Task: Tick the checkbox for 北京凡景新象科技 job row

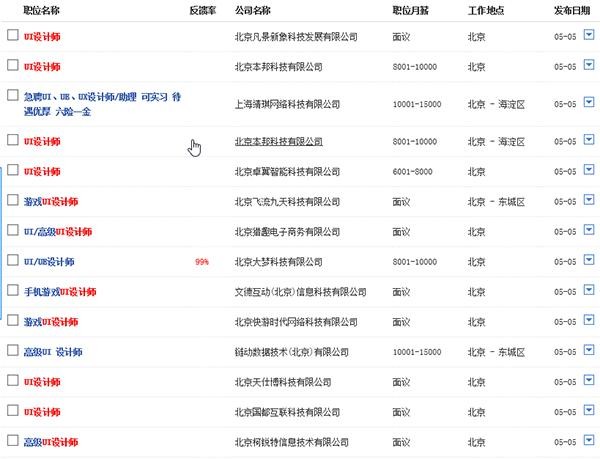Action: (x=12, y=35)
